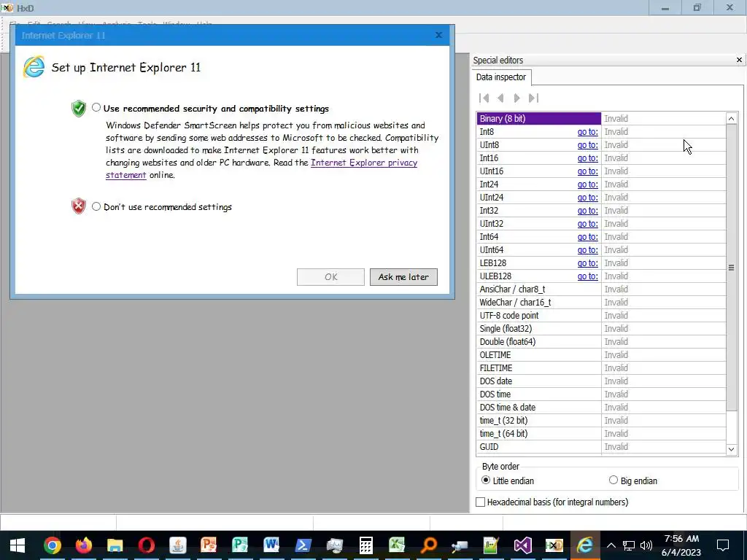The width and height of the screenshot is (747, 560).
Task: Go to last byte in Data inspector
Action: pyautogui.click(x=533, y=98)
